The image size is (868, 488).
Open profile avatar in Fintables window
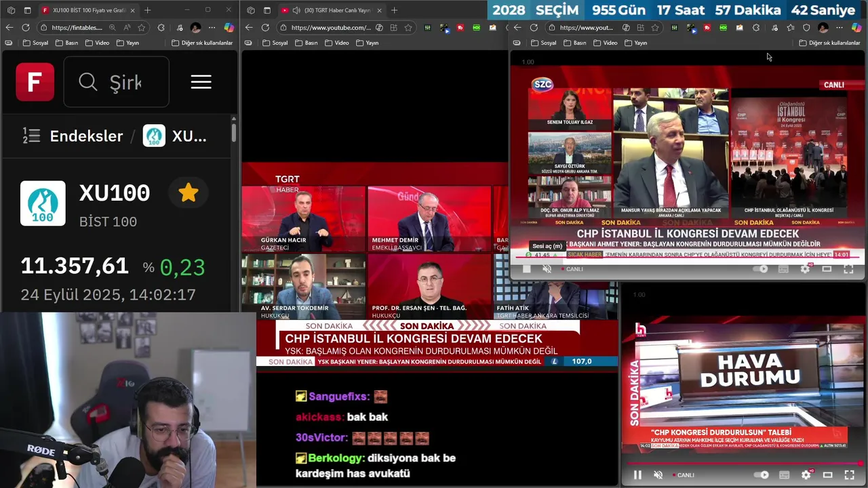(195, 27)
